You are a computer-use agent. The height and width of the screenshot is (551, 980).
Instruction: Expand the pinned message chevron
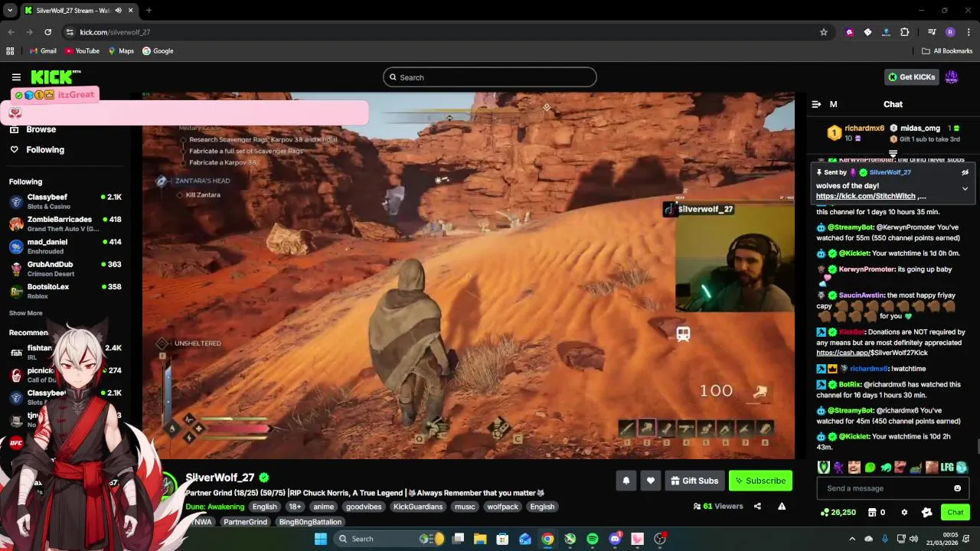pyautogui.click(x=965, y=188)
